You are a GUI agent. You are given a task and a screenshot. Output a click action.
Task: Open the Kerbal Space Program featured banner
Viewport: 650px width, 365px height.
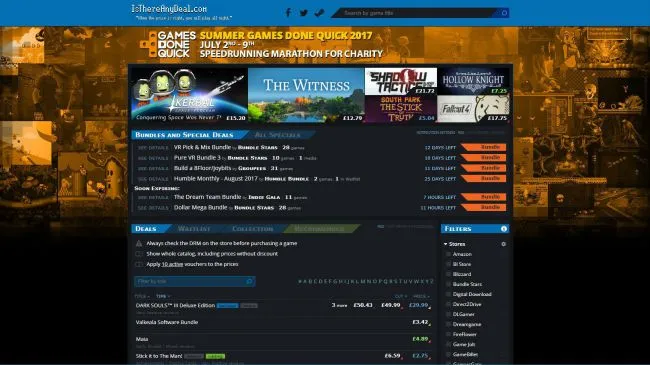tap(189, 95)
